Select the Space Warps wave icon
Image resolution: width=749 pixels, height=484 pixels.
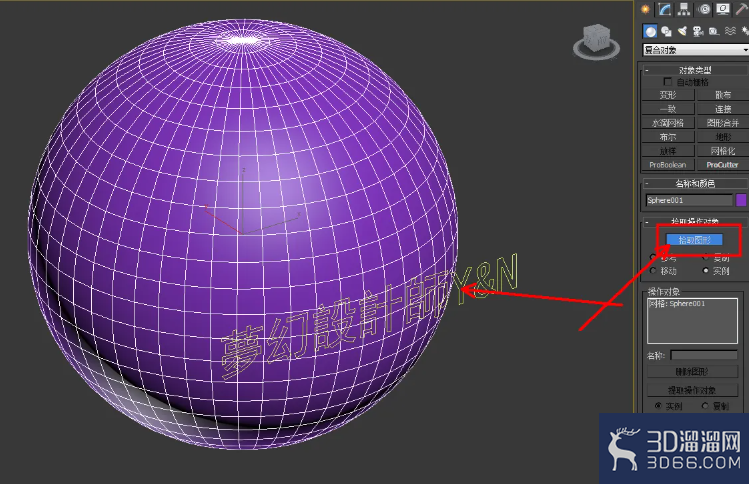730,32
